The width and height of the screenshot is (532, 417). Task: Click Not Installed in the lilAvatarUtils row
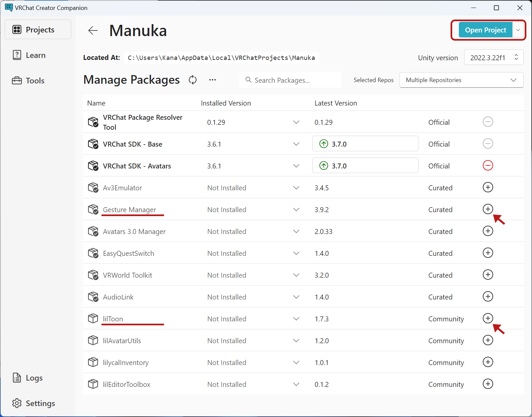[x=227, y=341]
